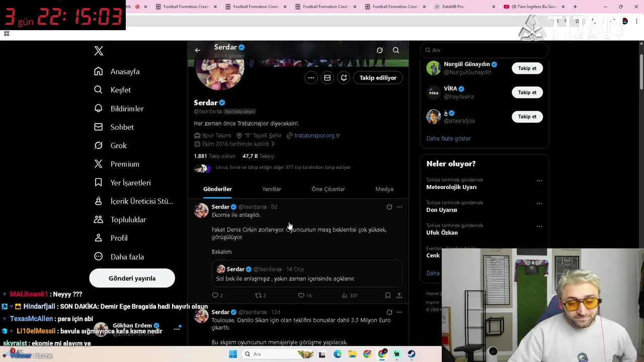Click Daha fazla göster under suggestions
Viewport: 644px width, 362px height.
point(448,139)
